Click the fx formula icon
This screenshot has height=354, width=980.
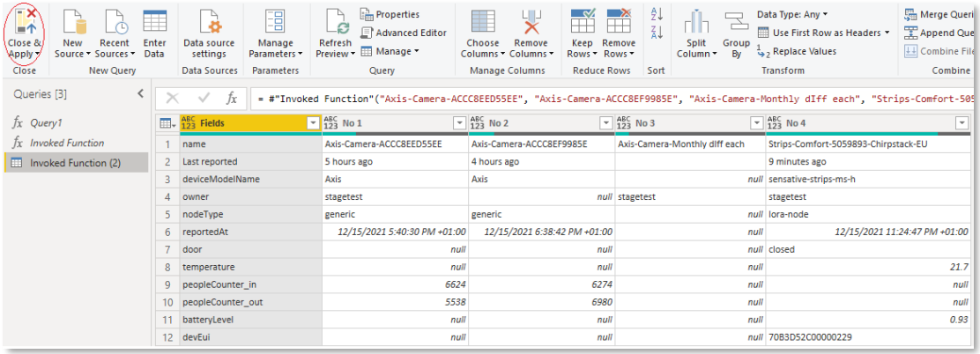[231, 98]
